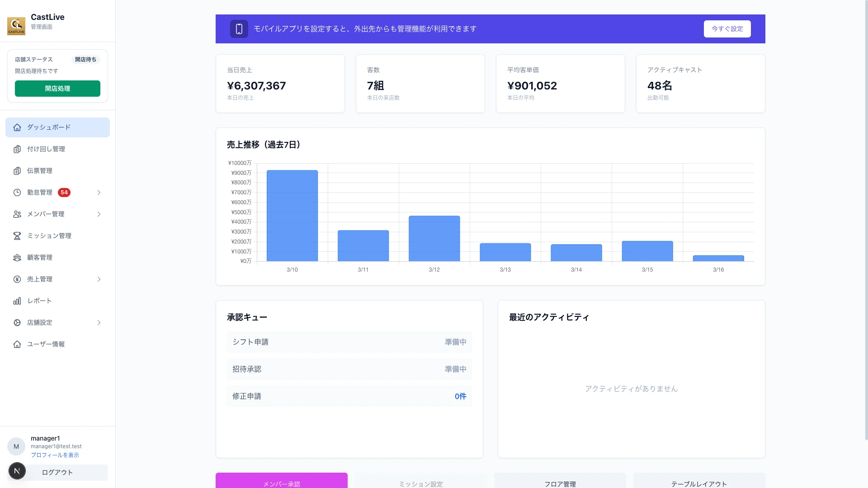Image resolution: width=868 pixels, height=488 pixels.
Task: Select ユーザー情報 in the sidebar
Action: [x=45, y=344]
